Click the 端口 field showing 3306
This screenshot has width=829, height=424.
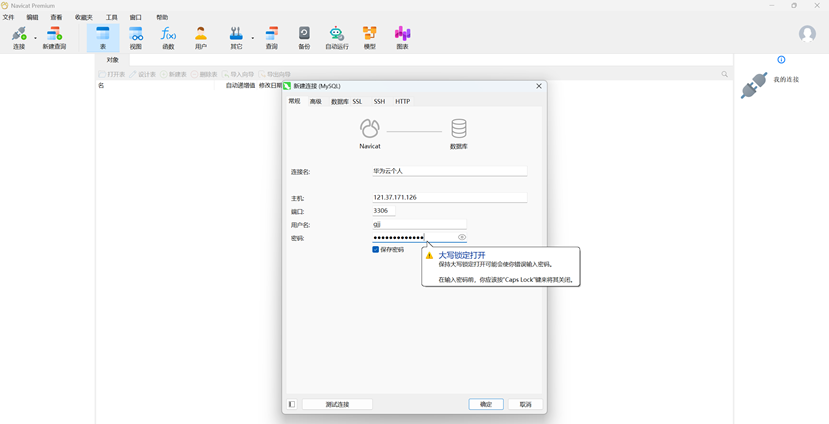(384, 210)
